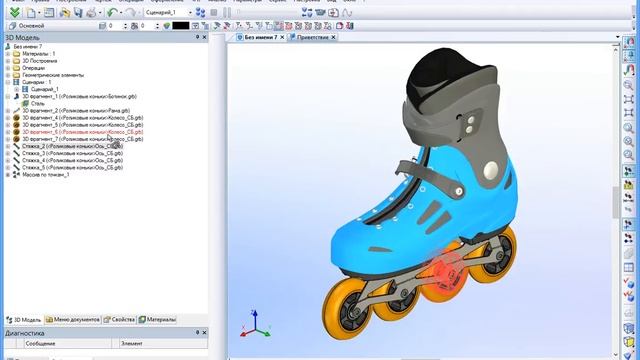The image size is (640, 360).
Task: Open the dropdown arrow beside the printer icon
Action: [x=100, y=13]
